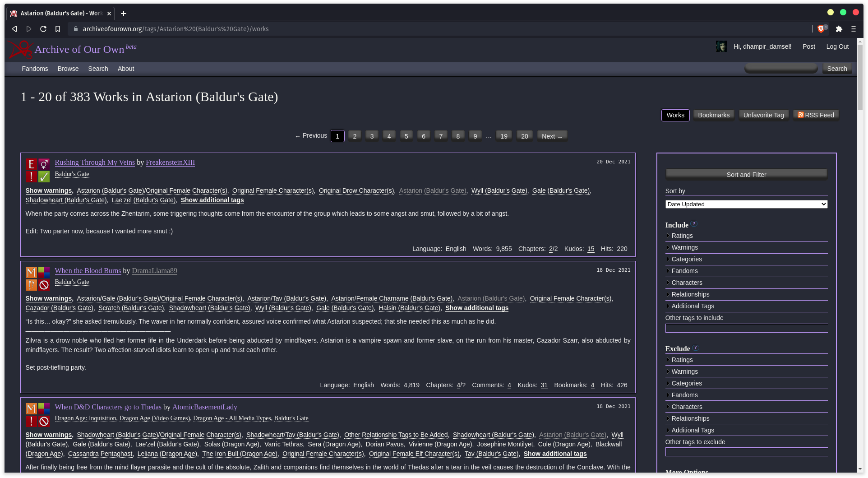
Task: Expand Exclude Relationships filter
Action: click(746, 418)
